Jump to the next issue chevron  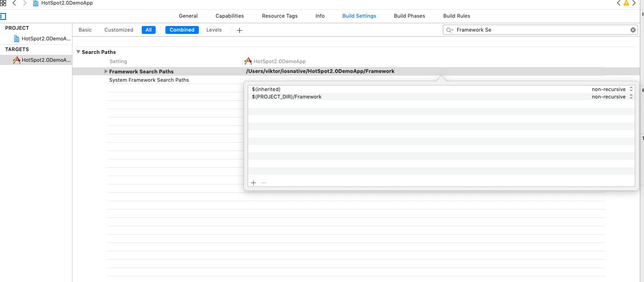tap(634, 3)
